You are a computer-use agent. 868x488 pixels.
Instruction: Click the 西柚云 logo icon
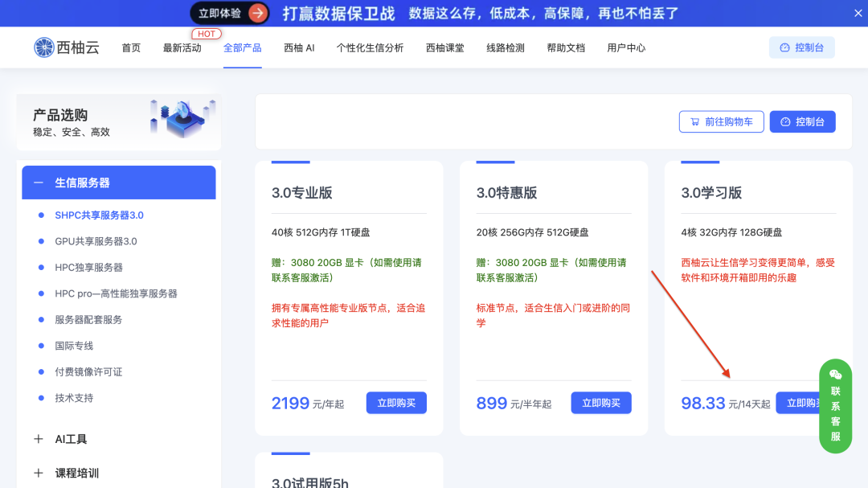tap(43, 47)
